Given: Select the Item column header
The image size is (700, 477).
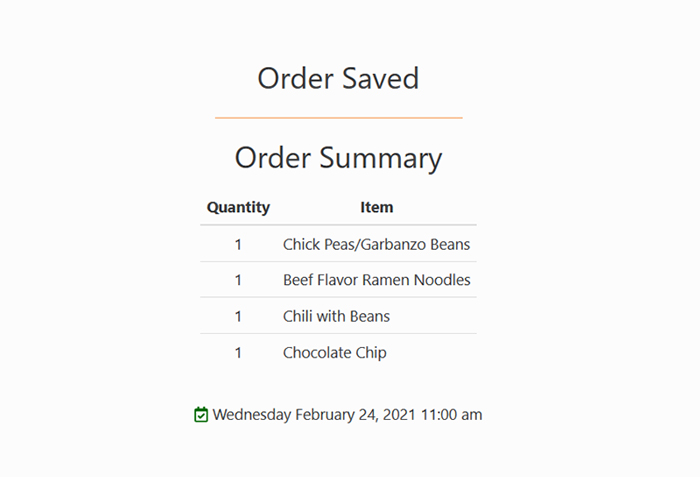Looking at the screenshot, I should [x=377, y=207].
